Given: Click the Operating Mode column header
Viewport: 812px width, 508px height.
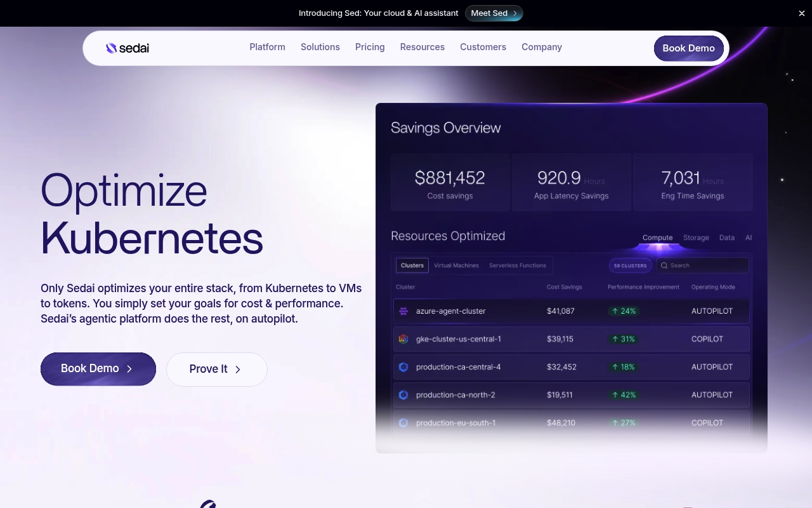Looking at the screenshot, I should click(713, 287).
